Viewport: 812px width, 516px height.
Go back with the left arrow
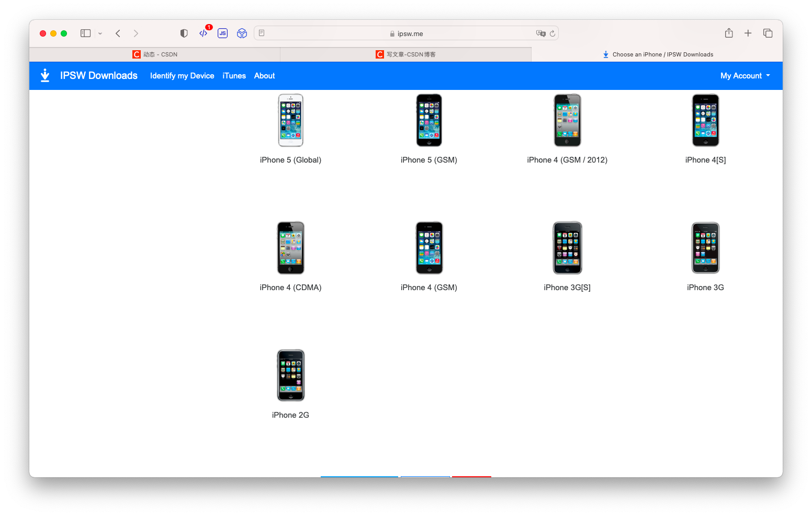[118, 33]
